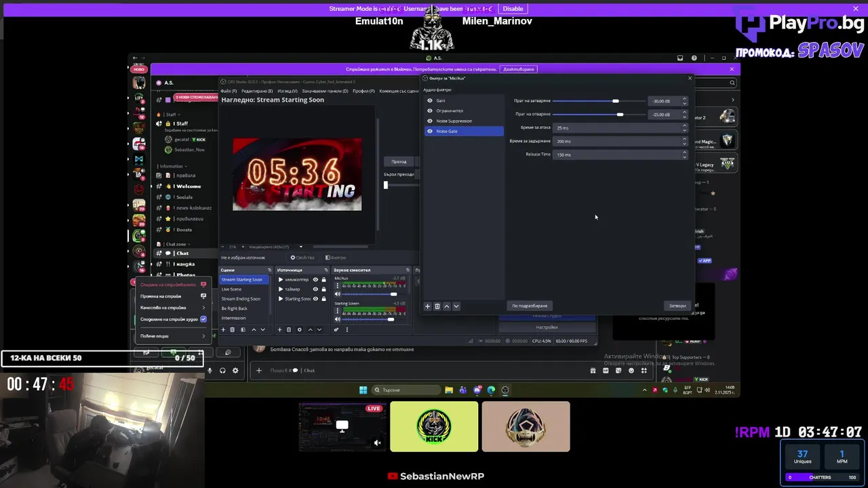Remove selected source with trash icon
The image size is (868, 488).
(x=289, y=329)
